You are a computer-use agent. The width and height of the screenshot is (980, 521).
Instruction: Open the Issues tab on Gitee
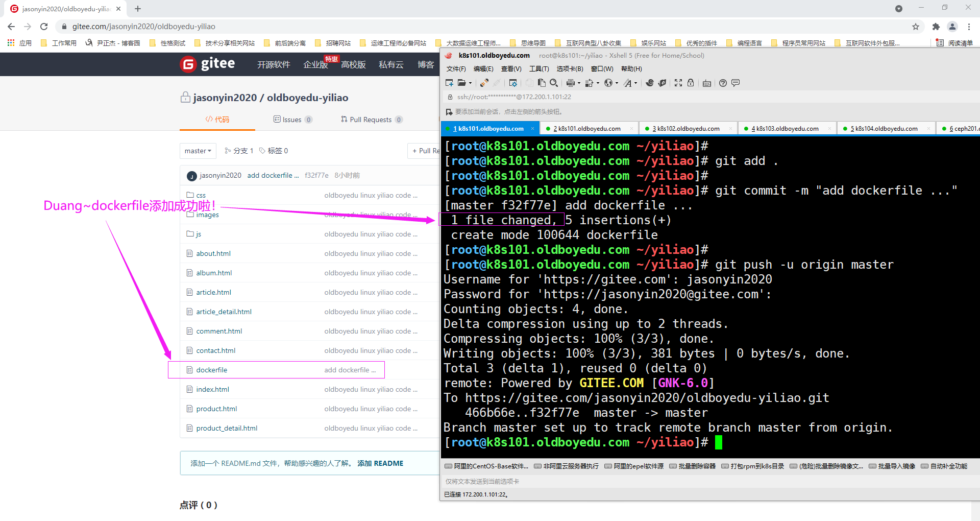click(x=292, y=120)
